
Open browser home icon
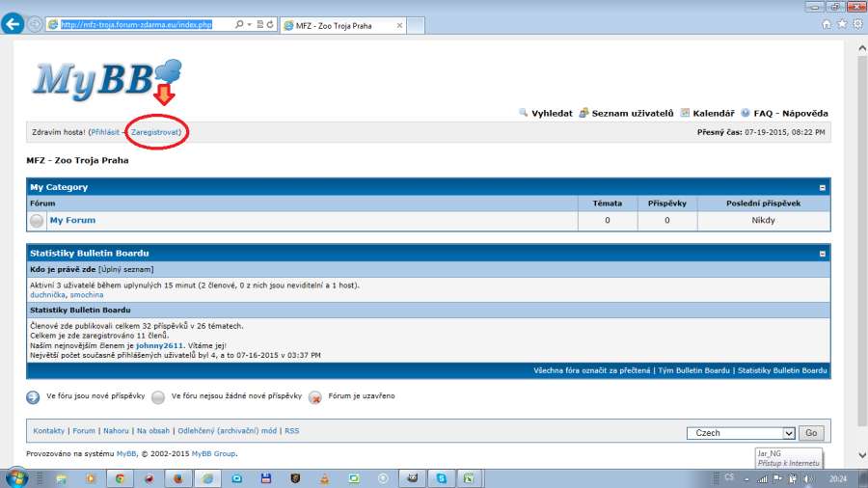pos(826,24)
